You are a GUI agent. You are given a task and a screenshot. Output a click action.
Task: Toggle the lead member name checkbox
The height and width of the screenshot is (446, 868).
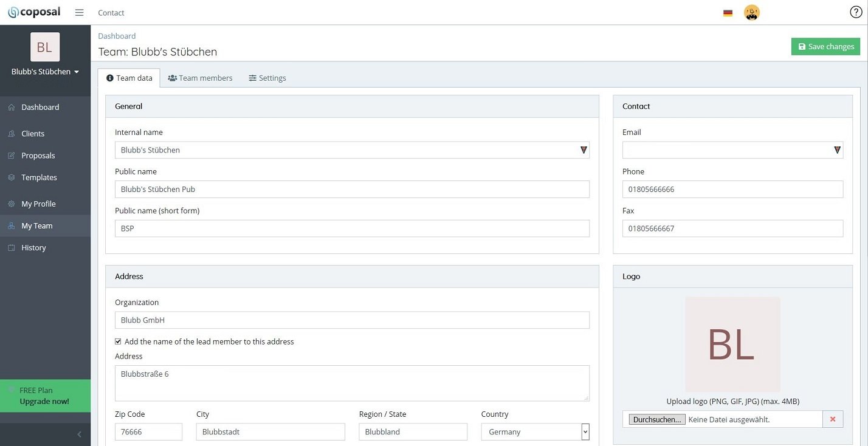tap(118, 341)
